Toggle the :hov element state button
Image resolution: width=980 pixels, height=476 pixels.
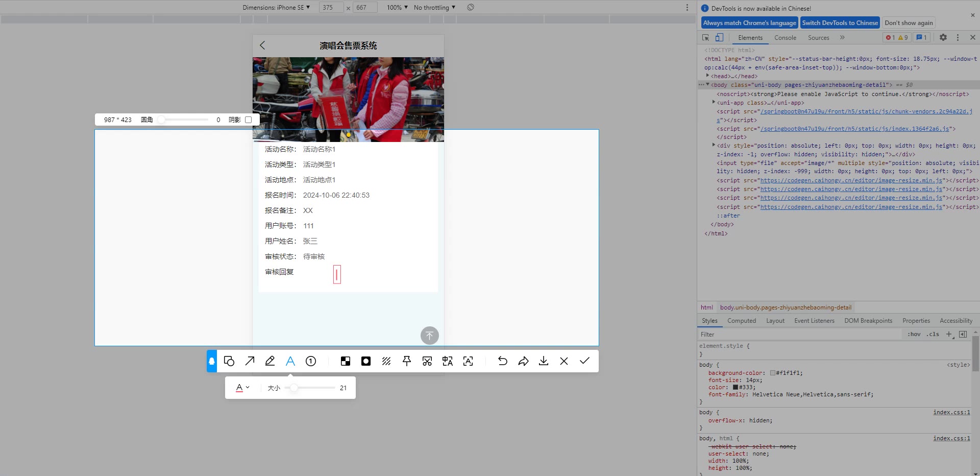pyautogui.click(x=914, y=334)
